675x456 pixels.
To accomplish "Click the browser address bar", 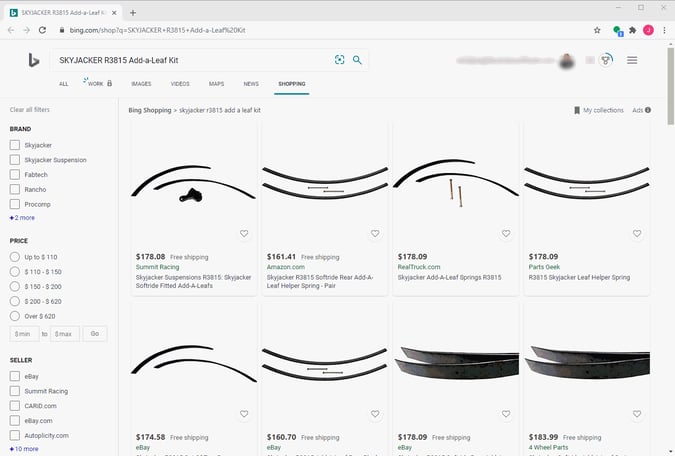I will coord(323,30).
